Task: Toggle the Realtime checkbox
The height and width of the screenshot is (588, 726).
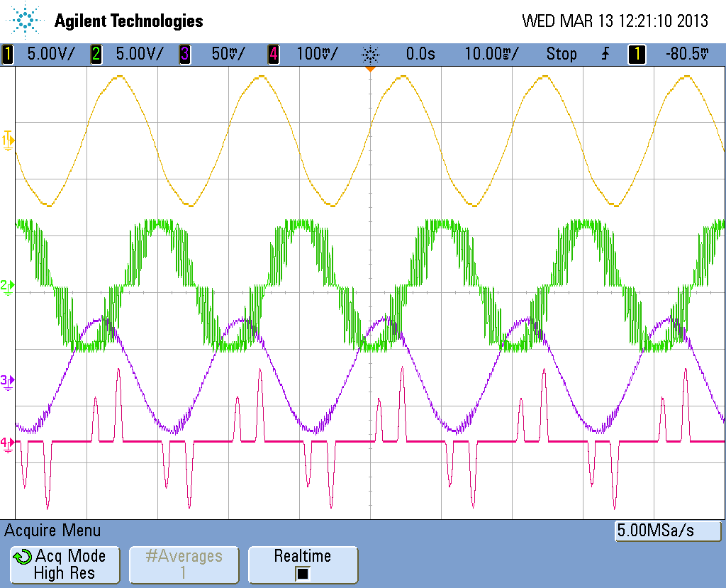Action: pos(302,574)
